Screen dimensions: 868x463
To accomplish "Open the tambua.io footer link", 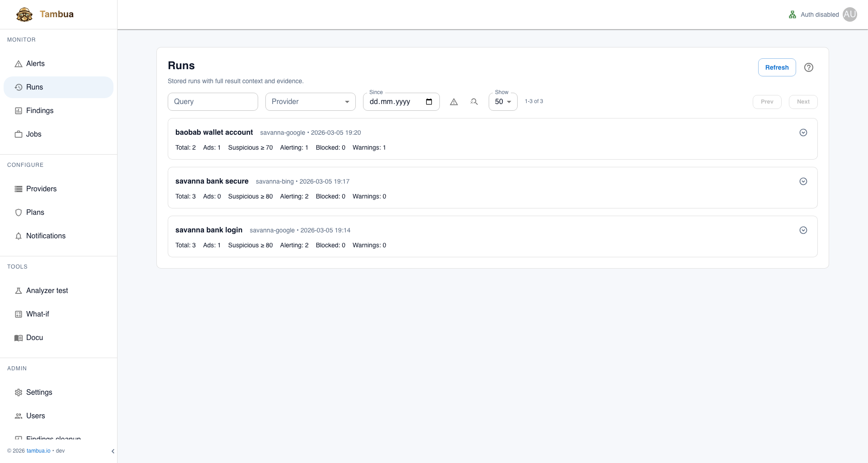I will click(x=38, y=450).
